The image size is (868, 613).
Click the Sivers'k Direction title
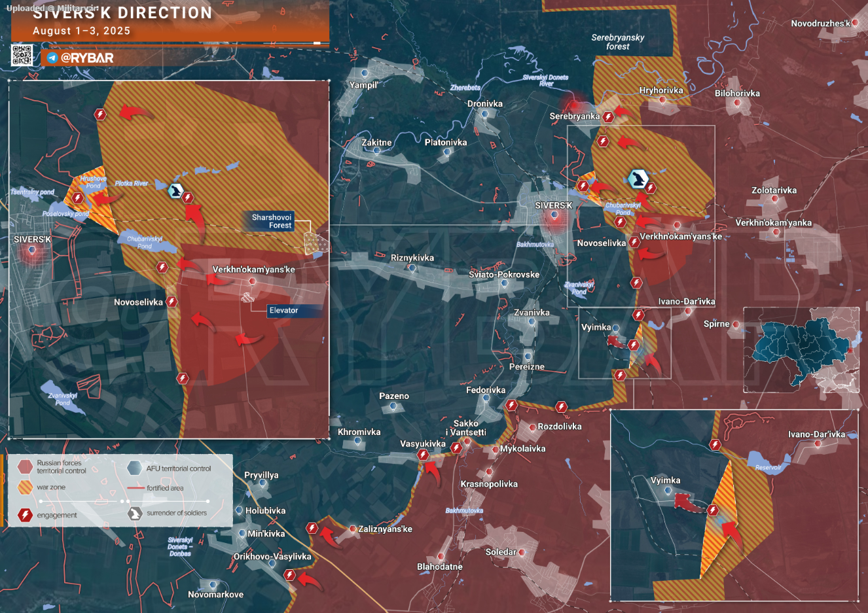coord(122,12)
